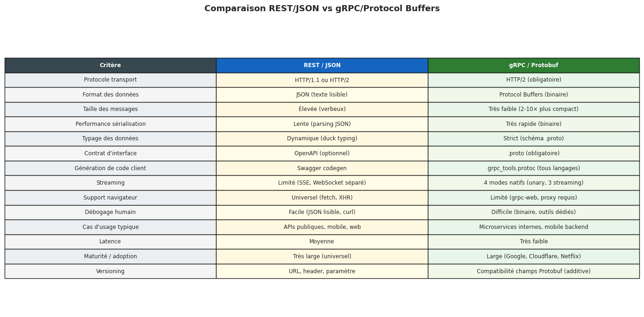
Task: Click the 'Protocol Buffers (binaire)' cell
Action: (x=533, y=95)
